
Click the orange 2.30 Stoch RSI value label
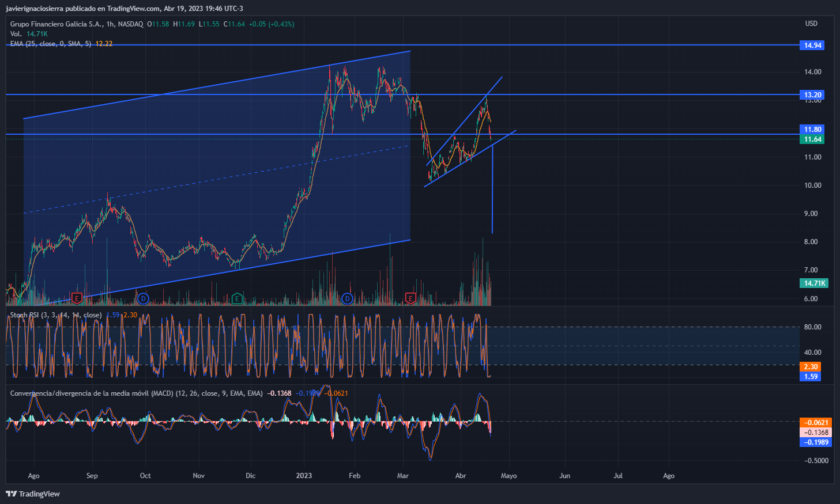[811, 367]
